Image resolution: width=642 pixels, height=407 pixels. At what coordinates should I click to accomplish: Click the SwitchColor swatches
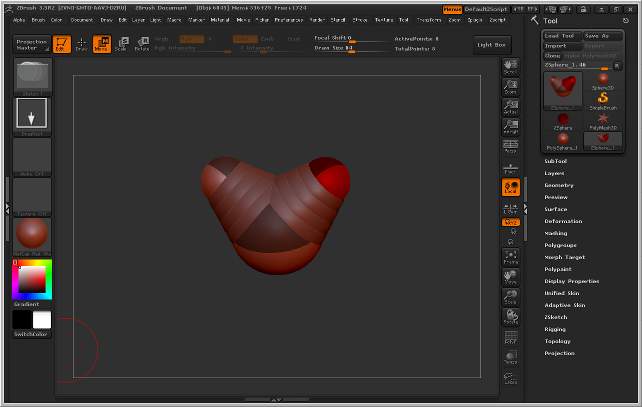tap(32, 322)
